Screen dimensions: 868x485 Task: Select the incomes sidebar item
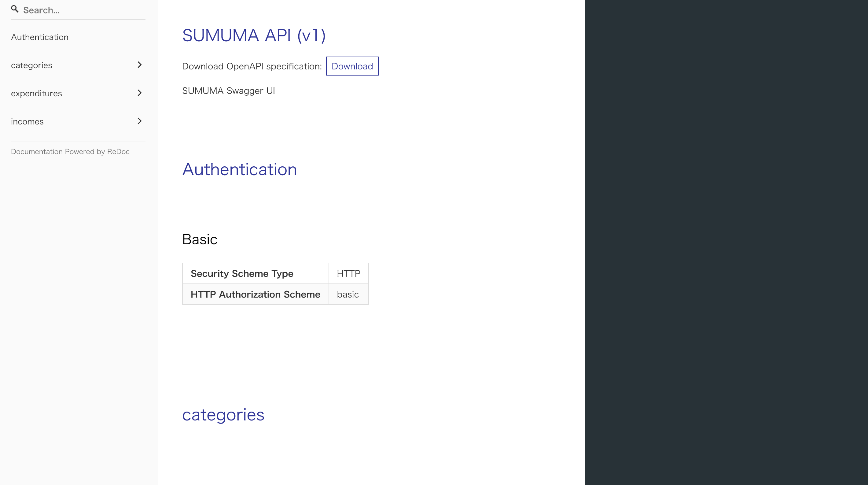click(27, 121)
